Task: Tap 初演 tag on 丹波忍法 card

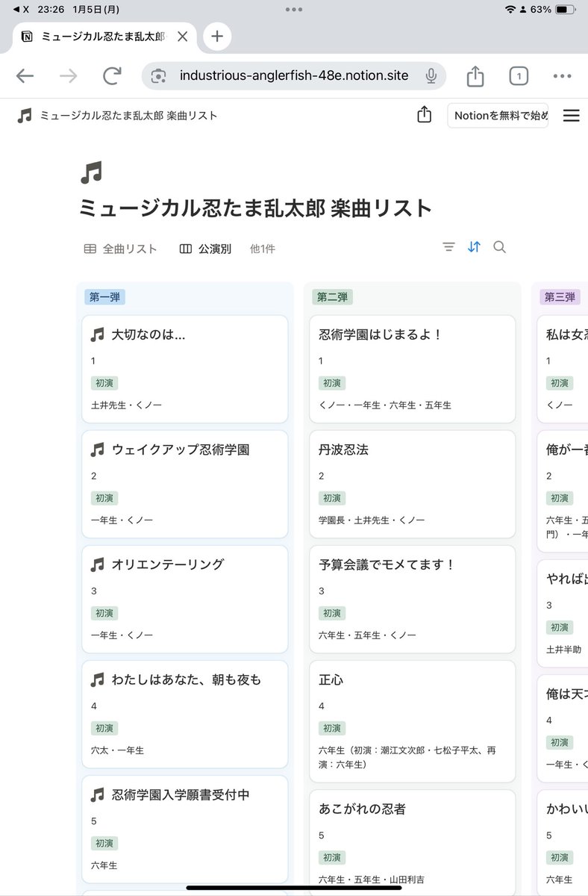Action: click(x=332, y=498)
